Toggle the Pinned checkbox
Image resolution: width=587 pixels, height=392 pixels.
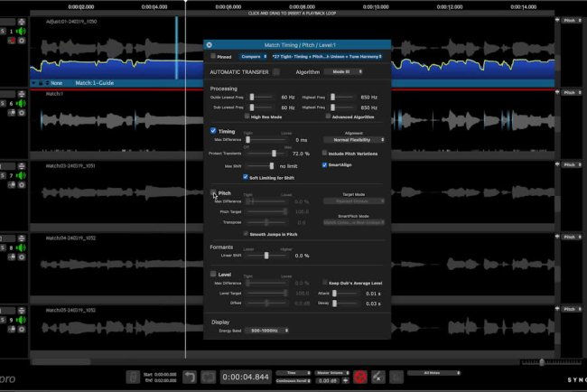pyautogui.click(x=213, y=56)
